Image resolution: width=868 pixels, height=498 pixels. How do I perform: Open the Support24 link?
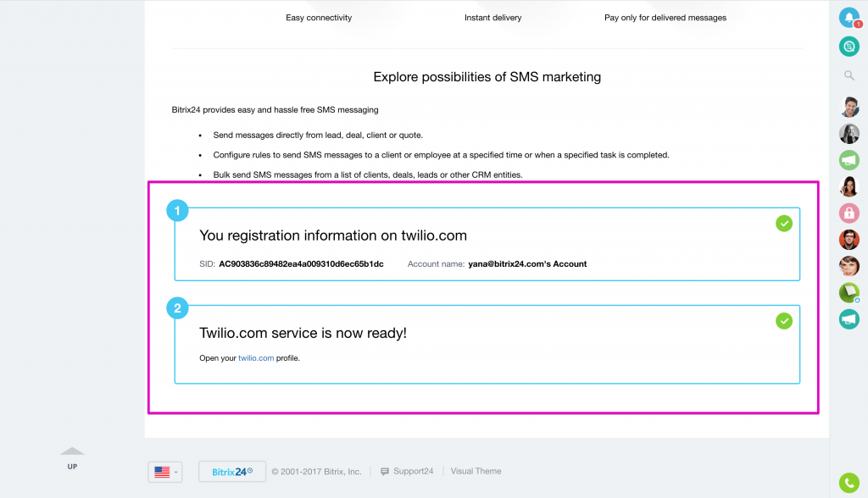pos(407,472)
